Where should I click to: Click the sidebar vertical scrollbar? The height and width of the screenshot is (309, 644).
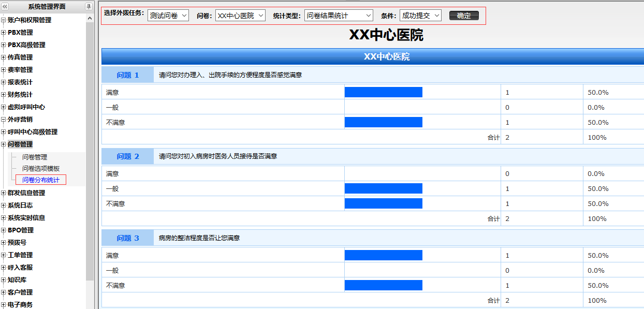[90, 155]
